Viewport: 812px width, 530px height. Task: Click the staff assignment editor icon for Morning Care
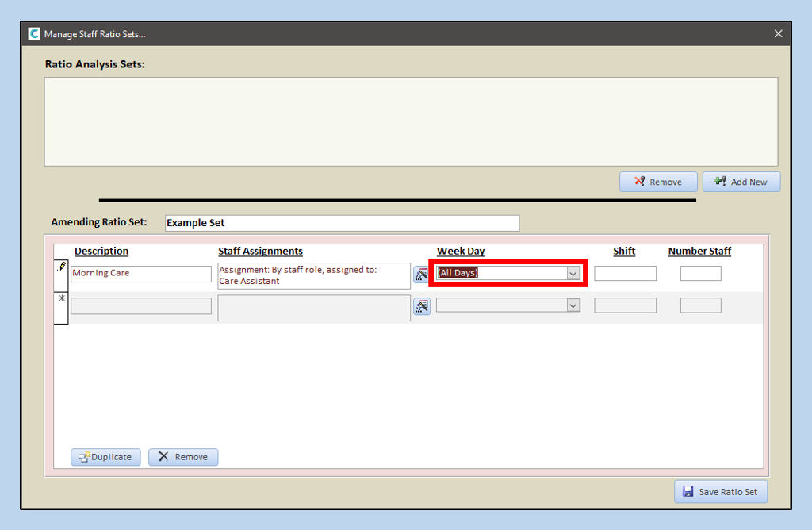click(421, 274)
